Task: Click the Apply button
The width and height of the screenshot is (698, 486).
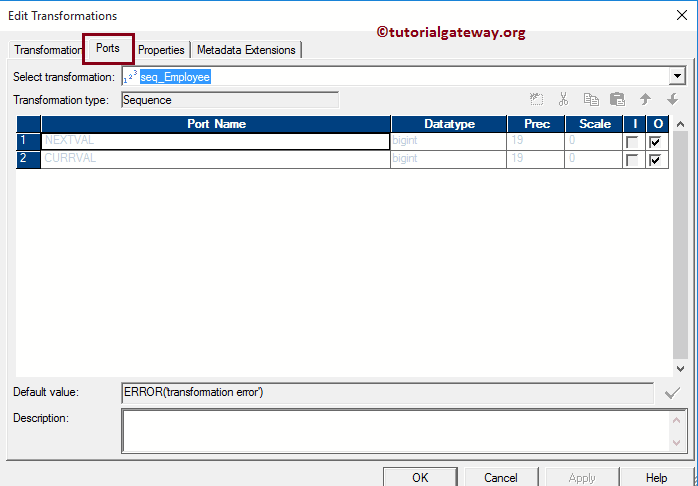Action: tap(582, 477)
